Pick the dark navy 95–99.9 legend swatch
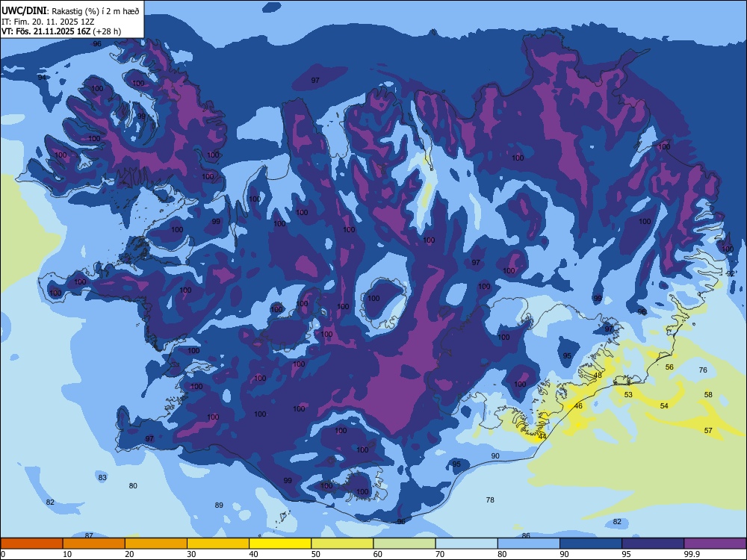The width and height of the screenshot is (747, 560). pyautogui.click(x=653, y=544)
